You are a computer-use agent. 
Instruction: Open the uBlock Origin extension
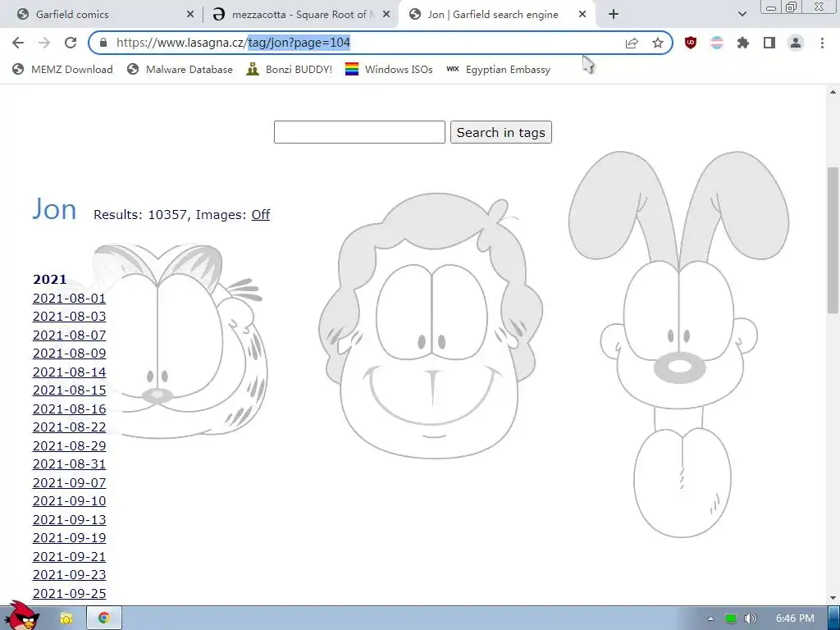pyautogui.click(x=691, y=43)
